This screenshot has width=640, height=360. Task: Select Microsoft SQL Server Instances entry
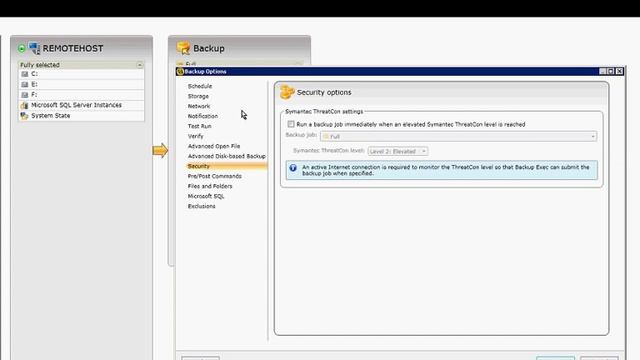point(82,105)
